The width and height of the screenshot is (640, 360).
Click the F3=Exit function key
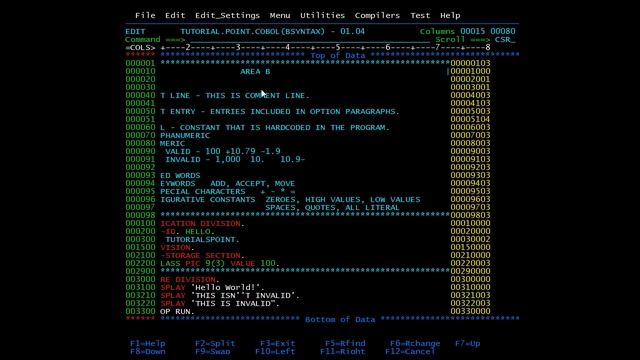pyautogui.click(x=277, y=343)
